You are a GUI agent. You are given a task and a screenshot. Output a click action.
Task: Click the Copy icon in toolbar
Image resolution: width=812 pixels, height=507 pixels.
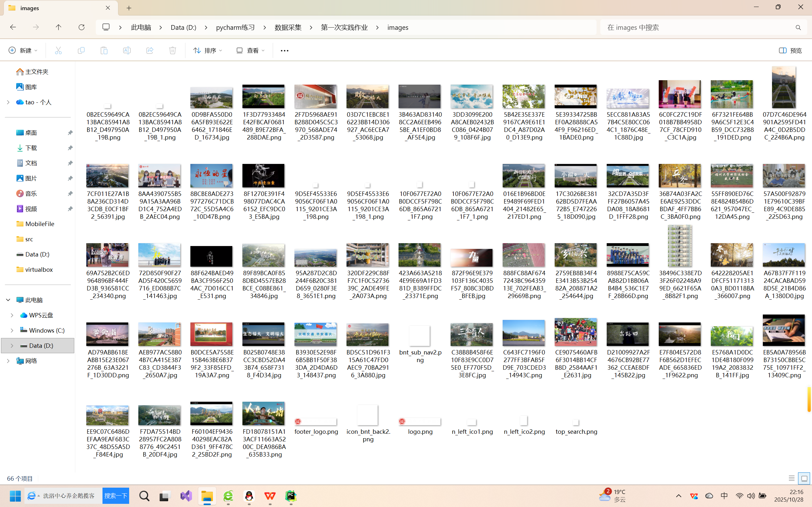click(x=81, y=50)
